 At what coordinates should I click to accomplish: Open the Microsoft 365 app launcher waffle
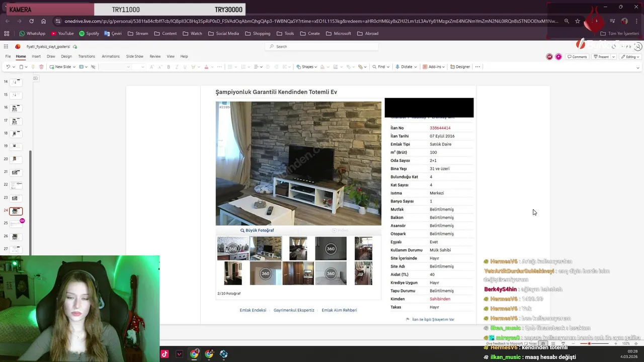(x=7, y=46)
